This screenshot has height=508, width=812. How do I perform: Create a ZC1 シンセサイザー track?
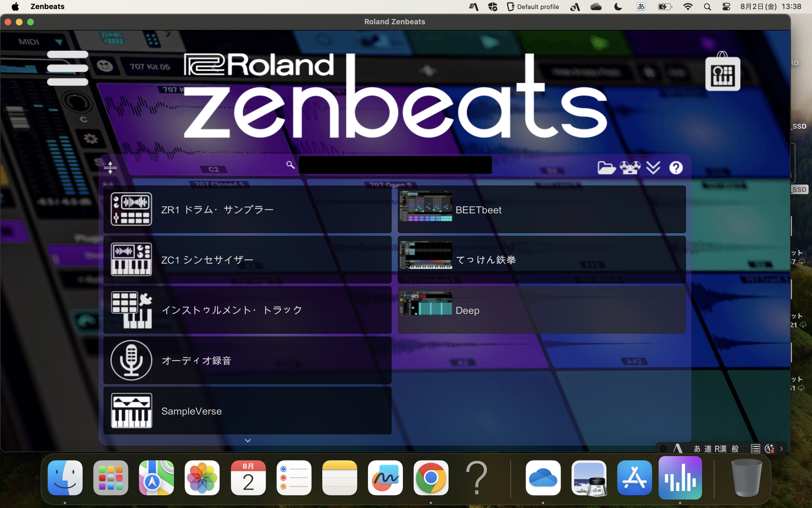pos(247,260)
